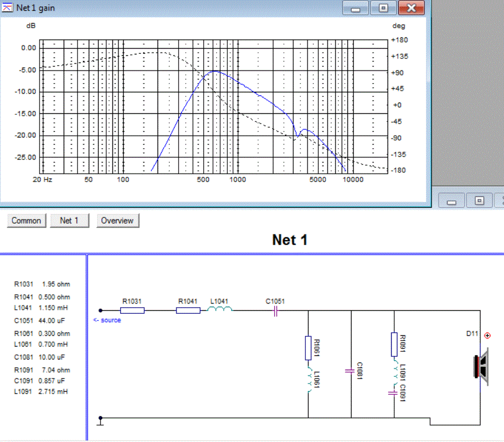The height and width of the screenshot is (442, 504).
Task: Select capacitor C1051 in the schematic
Action: pos(276,311)
